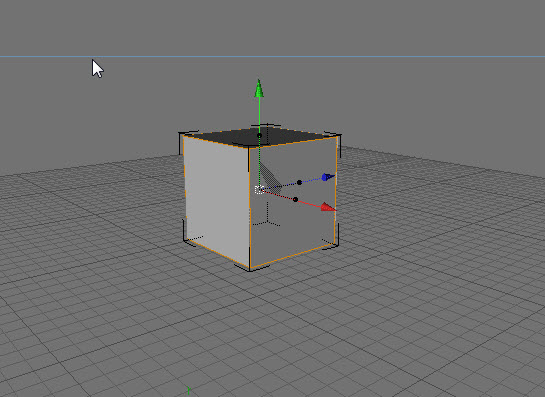Select the black handle on the red axis
The width and height of the screenshot is (545, 397).
295,200
